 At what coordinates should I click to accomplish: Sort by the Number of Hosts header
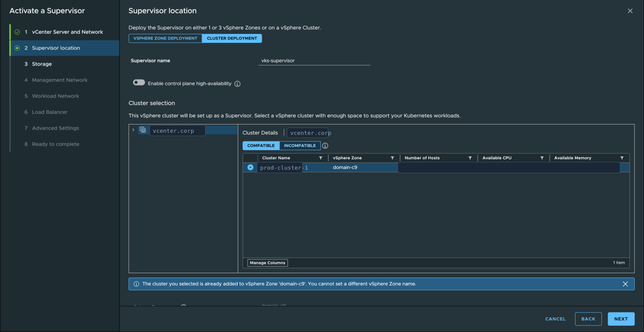click(422, 158)
